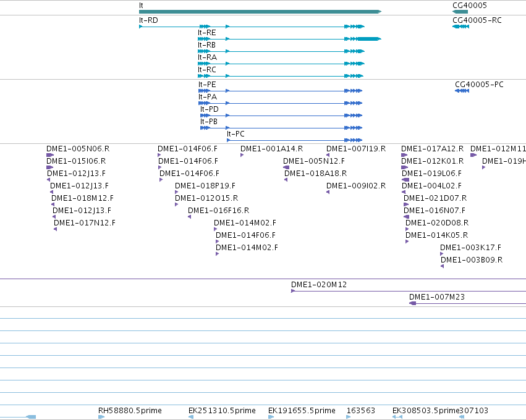Open the CG40005-RC transcript label

tap(477, 20)
